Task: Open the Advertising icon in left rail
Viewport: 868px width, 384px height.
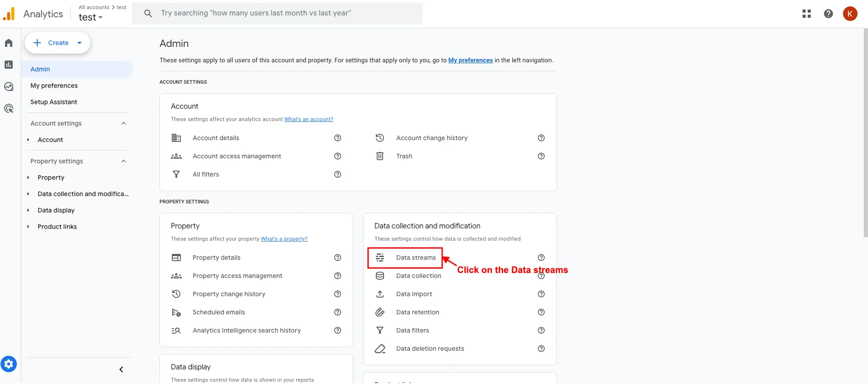Action: click(x=9, y=108)
